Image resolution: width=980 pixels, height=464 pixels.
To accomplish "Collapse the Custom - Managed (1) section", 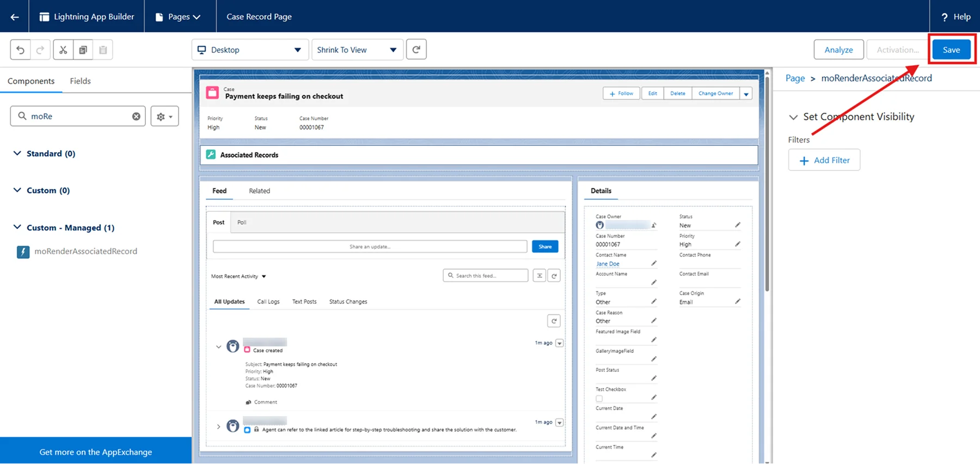I will point(17,227).
